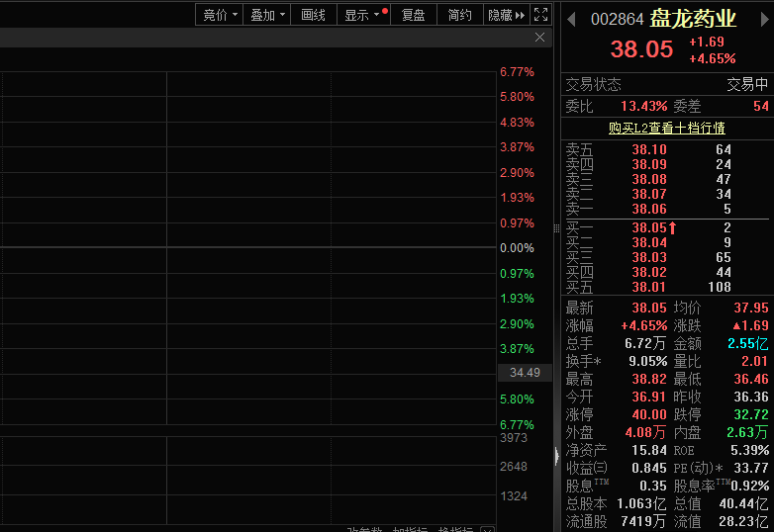The width and height of the screenshot is (774, 532).
Task: Close the indicator bar with small X
Action: (x=486, y=529)
